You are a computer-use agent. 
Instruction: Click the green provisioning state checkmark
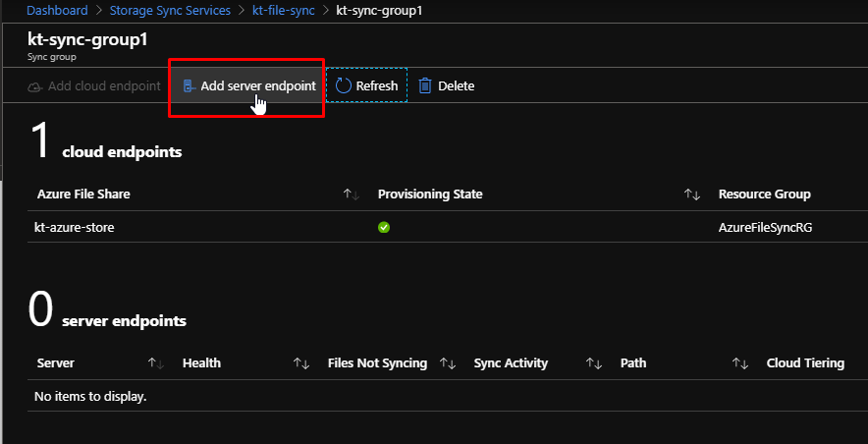(x=384, y=227)
